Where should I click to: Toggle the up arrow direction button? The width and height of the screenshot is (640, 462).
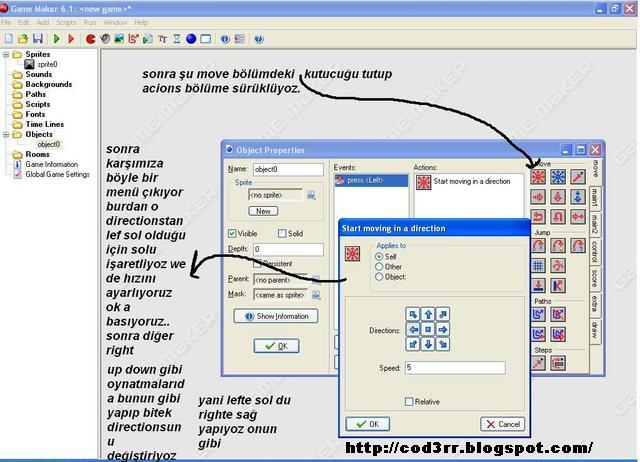coord(428,314)
